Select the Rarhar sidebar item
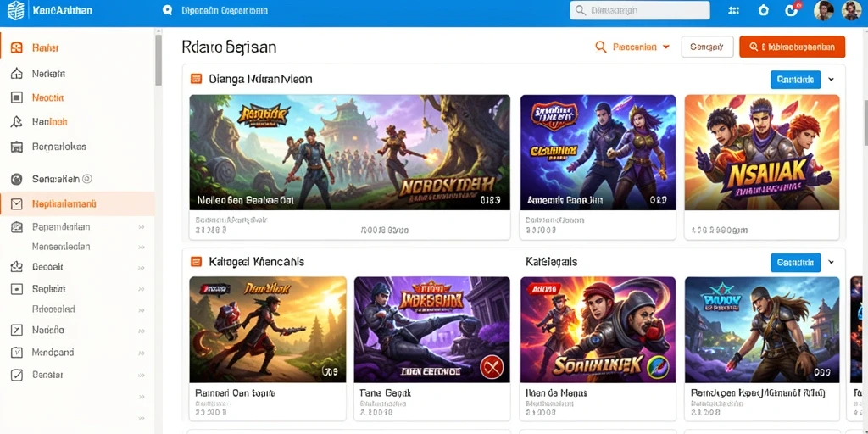This screenshot has width=868, height=434. click(x=77, y=48)
